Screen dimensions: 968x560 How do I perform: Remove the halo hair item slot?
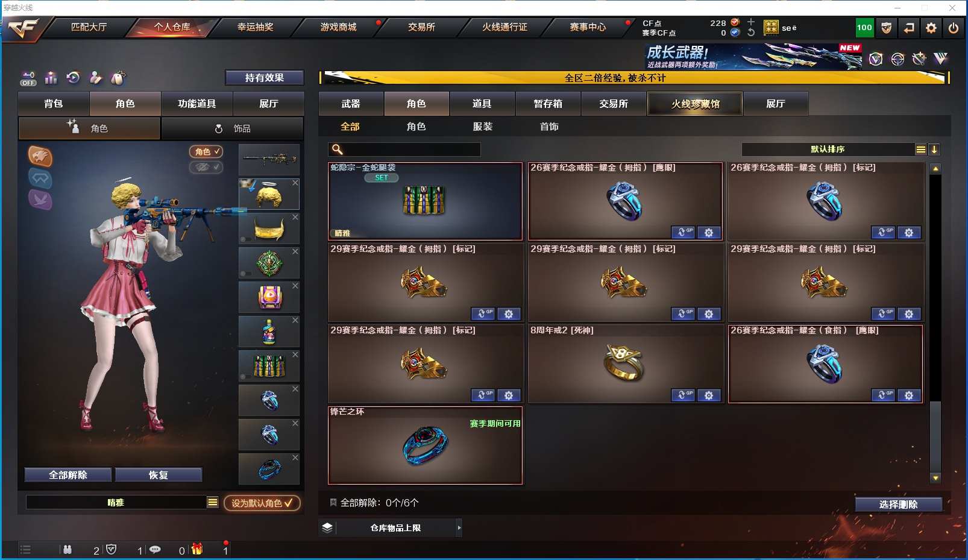pyautogui.click(x=295, y=183)
